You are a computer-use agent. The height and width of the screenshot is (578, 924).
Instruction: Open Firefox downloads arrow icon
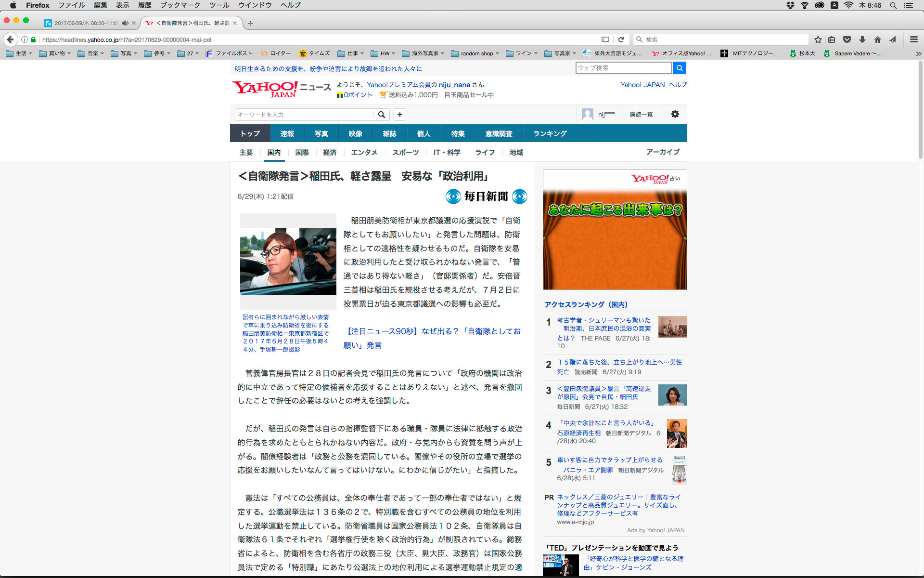coord(862,39)
